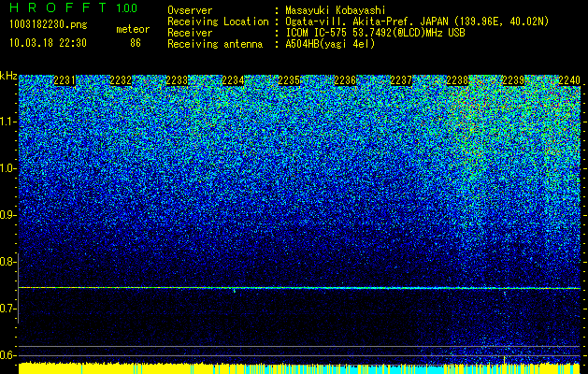Click the antenna A504HB(yagi 4el) text

pos(330,44)
